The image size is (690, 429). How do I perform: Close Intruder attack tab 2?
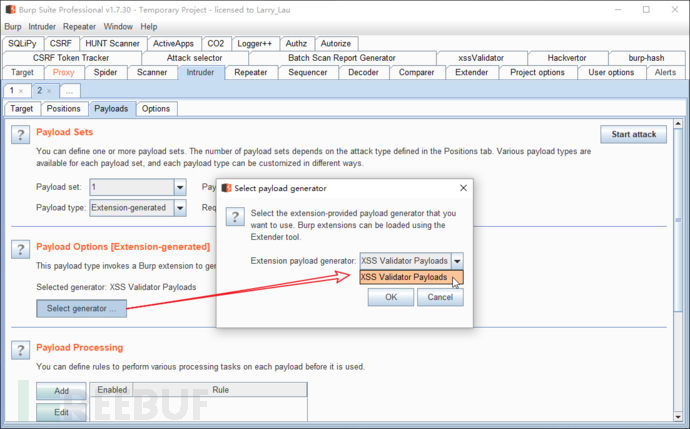(x=49, y=91)
